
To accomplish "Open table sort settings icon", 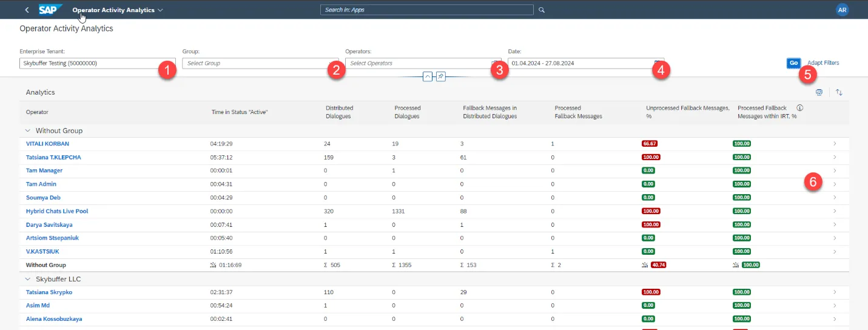I will 839,92.
